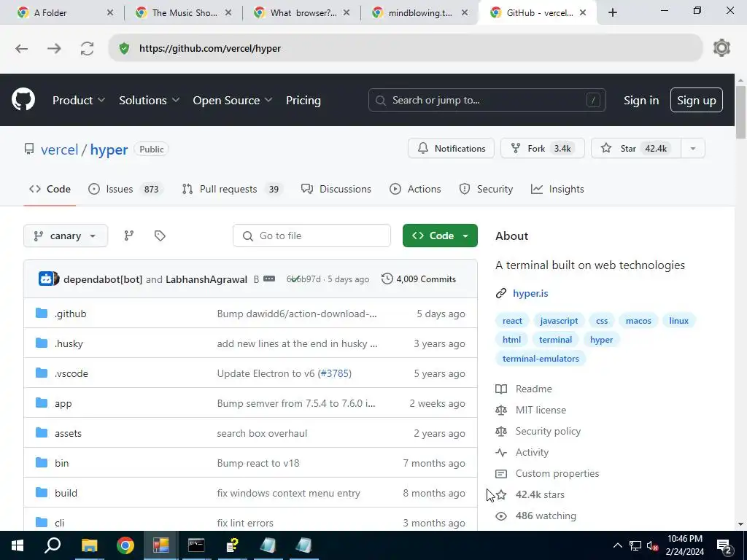This screenshot has width=747, height=560.
Task: Switch to A Folder browser tab
Action: (x=65, y=13)
